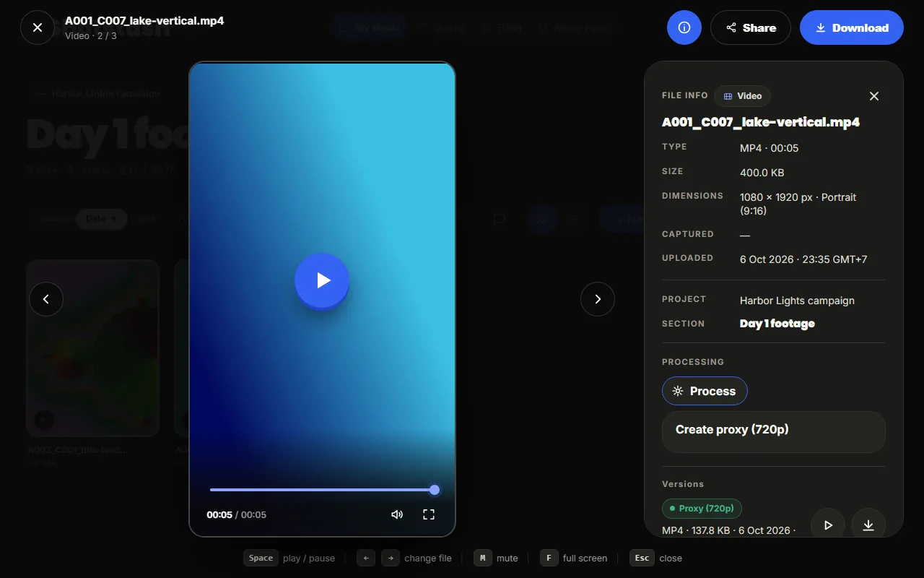Click the file name heading in File Info
Image resolution: width=924 pixels, height=578 pixels.
pos(761,122)
